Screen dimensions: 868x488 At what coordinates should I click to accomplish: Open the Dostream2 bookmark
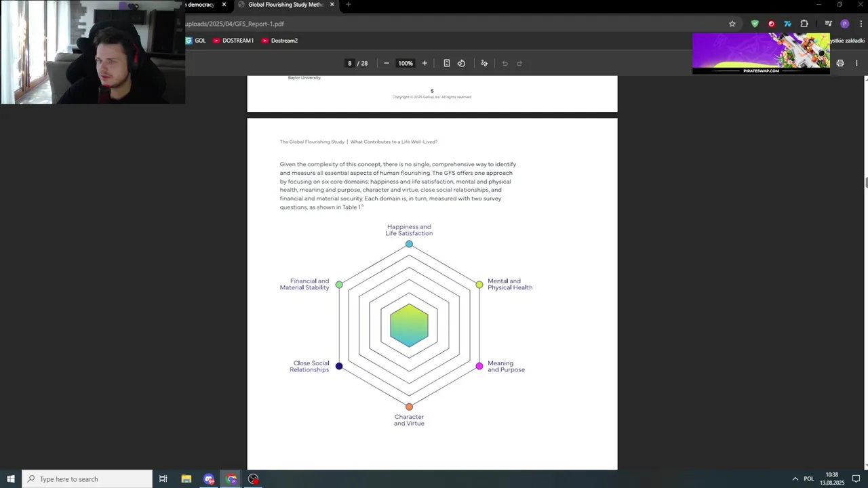[x=280, y=41]
